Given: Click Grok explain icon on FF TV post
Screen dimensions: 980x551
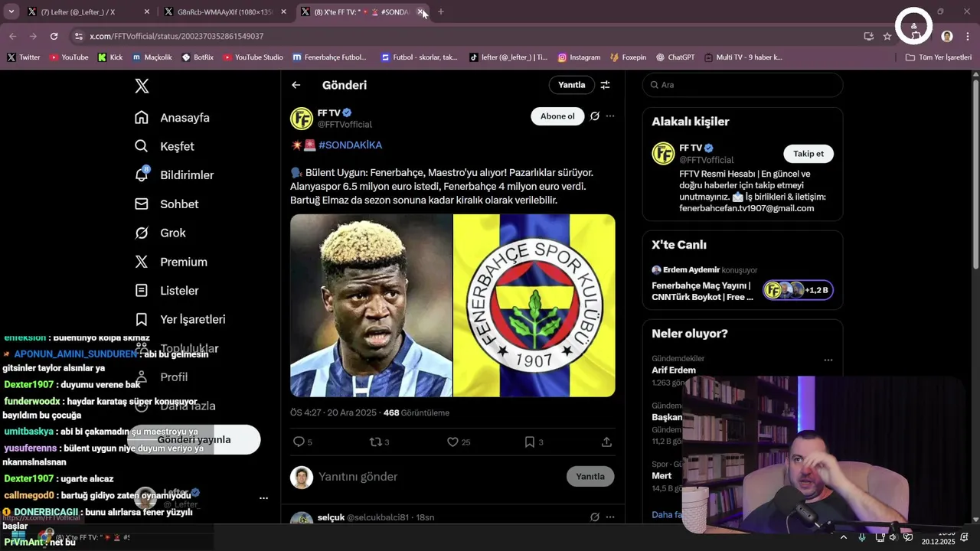Looking at the screenshot, I should (595, 116).
